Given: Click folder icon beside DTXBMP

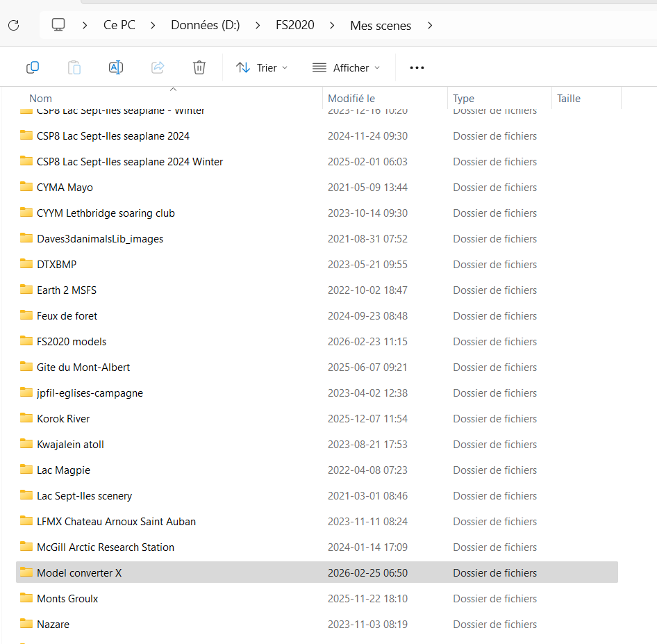Looking at the screenshot, I should 26,263.
